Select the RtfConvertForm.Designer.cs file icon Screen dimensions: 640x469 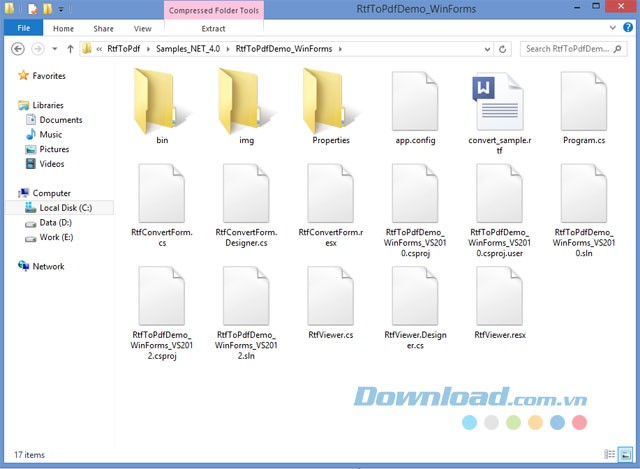click(x=246, y=193)
